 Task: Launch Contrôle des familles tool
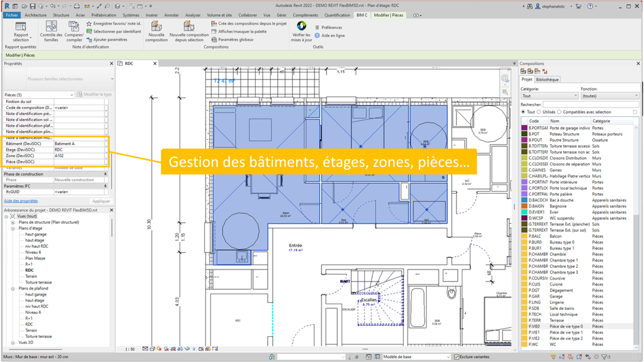click(51, 32)
